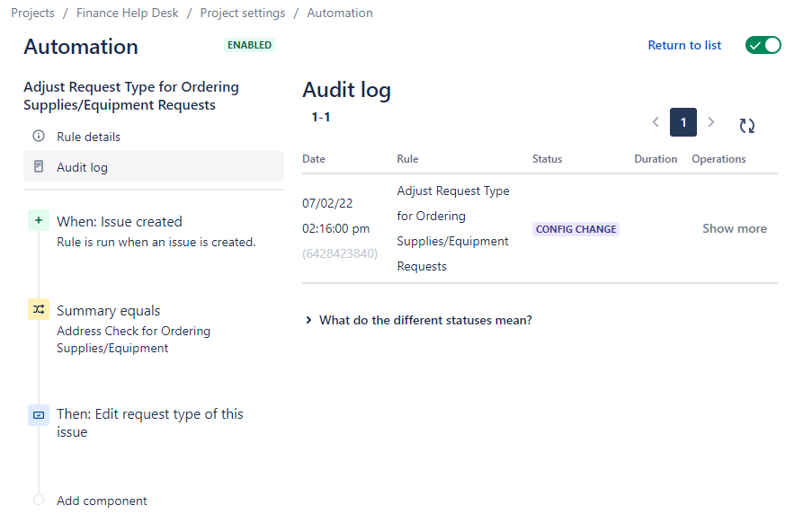
Task: Go to the Project settings breadcrumb
Action: [243, 13]
